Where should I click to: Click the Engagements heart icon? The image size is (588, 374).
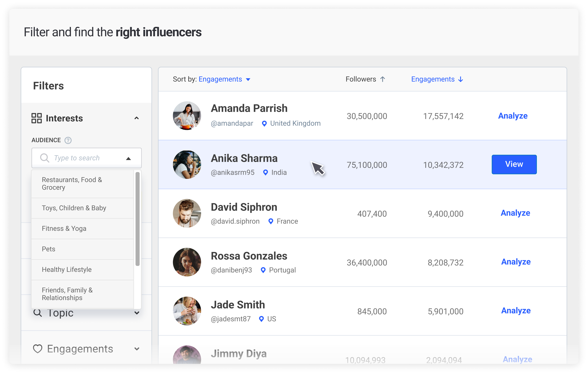38,349
